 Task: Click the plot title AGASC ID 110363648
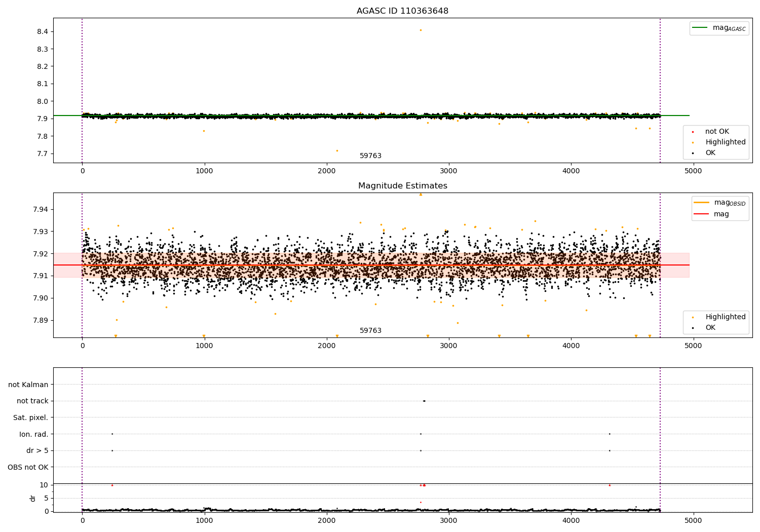click(402, 11)
